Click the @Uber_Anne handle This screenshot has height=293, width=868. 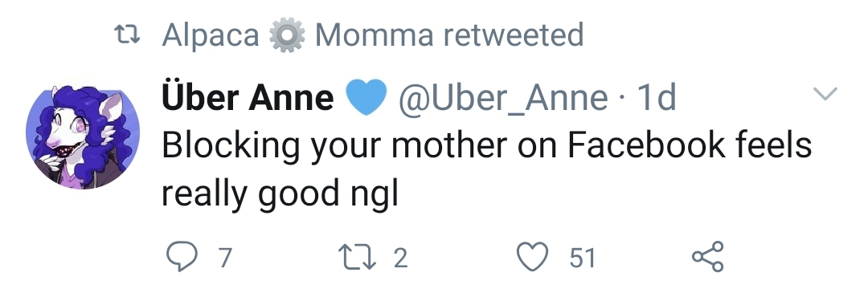502,99
